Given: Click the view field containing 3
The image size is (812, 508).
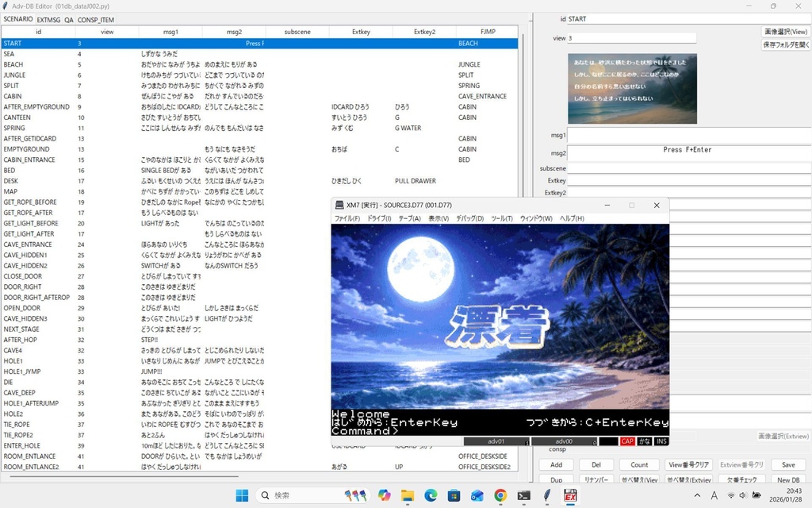Looking at the screenshot, I should [632, 38].
